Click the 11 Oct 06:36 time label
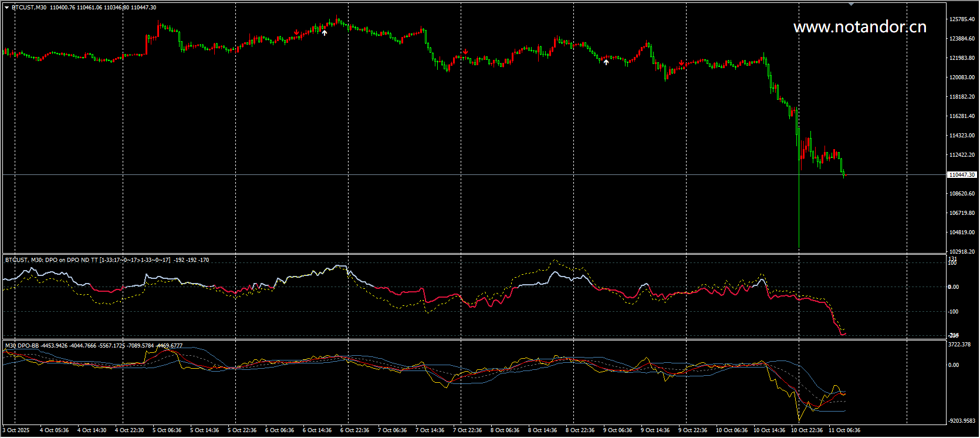This screenshot has height=438, width=980. (x=844, y=430)
